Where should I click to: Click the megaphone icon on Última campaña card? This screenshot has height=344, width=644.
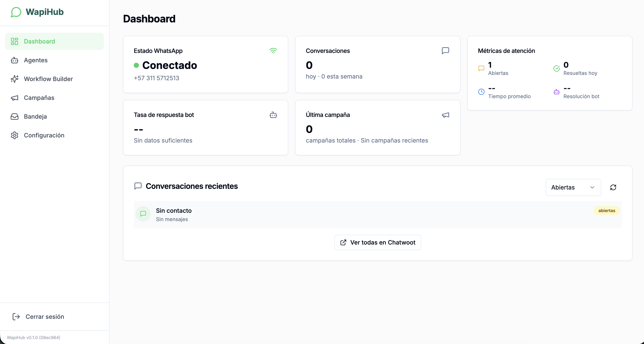[x=445, y=115]
